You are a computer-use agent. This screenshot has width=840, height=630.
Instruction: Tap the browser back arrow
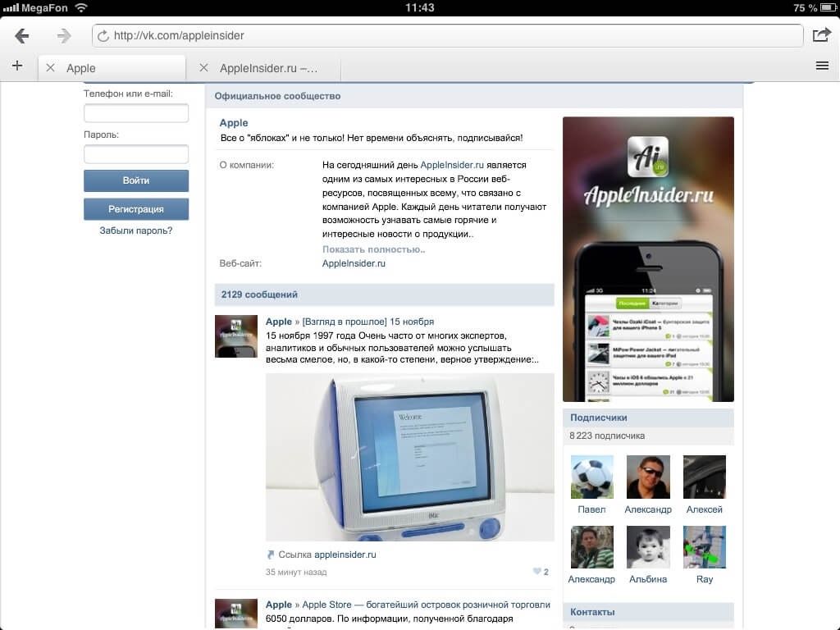click(x=22, y=35)
